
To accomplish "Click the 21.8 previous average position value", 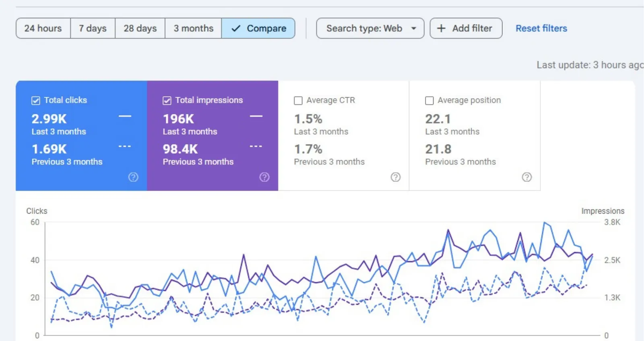I will click(x=438, y=149).
